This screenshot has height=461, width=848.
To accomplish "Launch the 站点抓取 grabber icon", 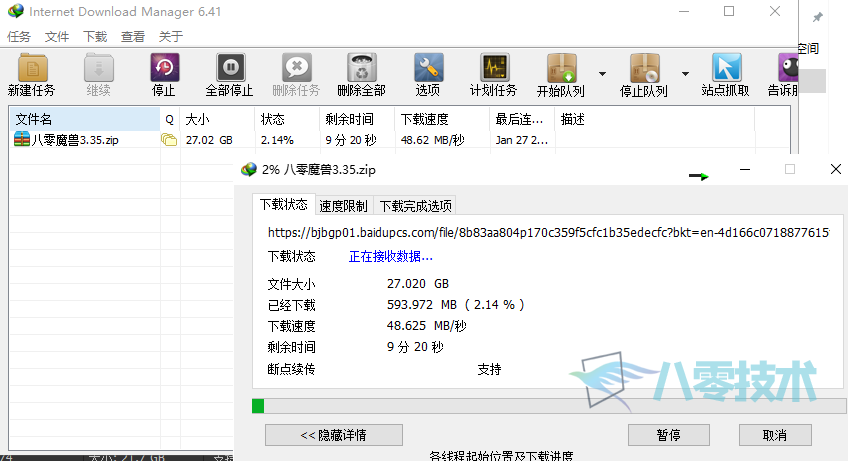I will point(726,68).
